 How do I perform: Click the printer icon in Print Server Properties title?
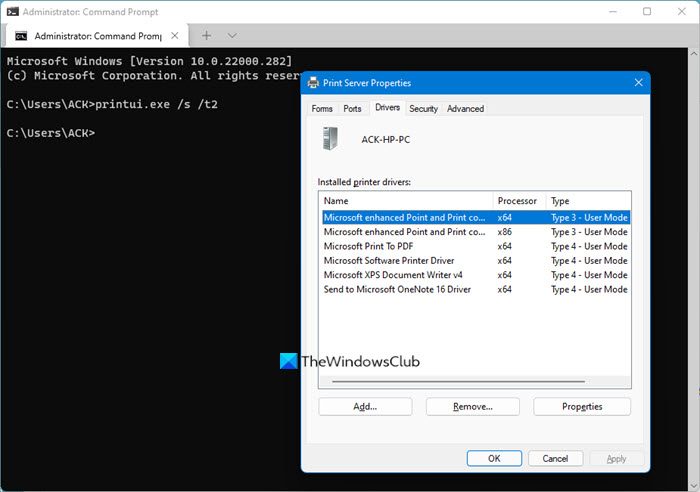tap(313, 82)
